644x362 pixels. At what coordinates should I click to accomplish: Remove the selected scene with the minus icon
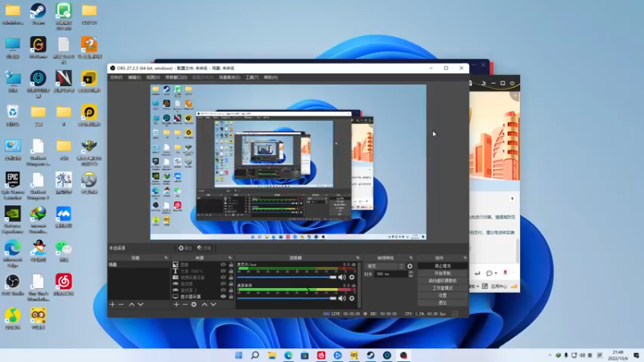[122, 305]
